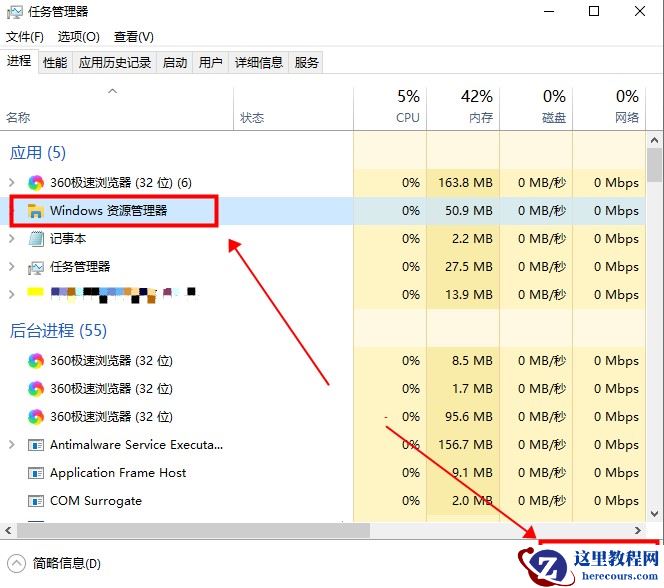Switch to the 详细信息 tab
This screenshot has height=588, width=664.
(259, 63)
